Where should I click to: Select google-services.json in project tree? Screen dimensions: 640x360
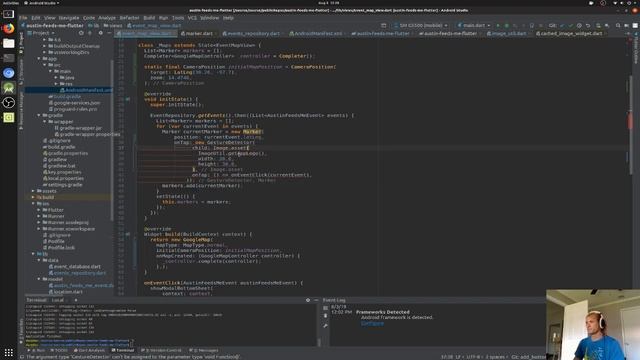74,103
